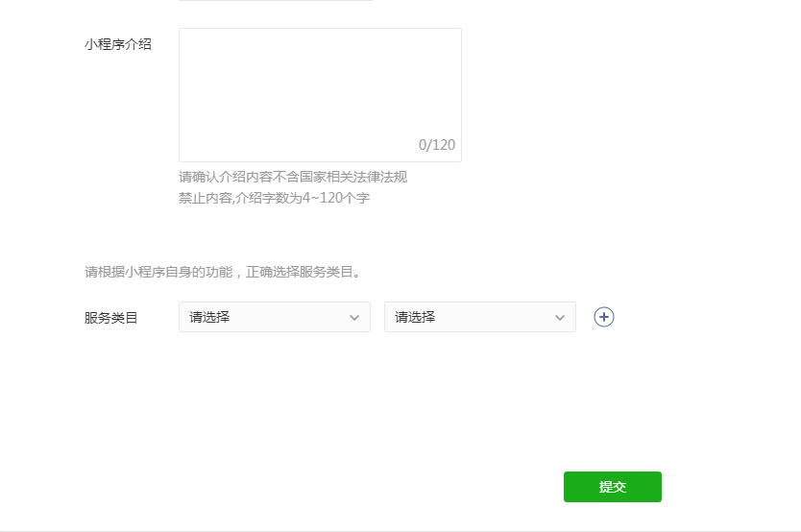Viewport: 801px width, 532px height.
Task: Click the chevron arrow in the first 请选择 dropdown
Action: [354, 318]
